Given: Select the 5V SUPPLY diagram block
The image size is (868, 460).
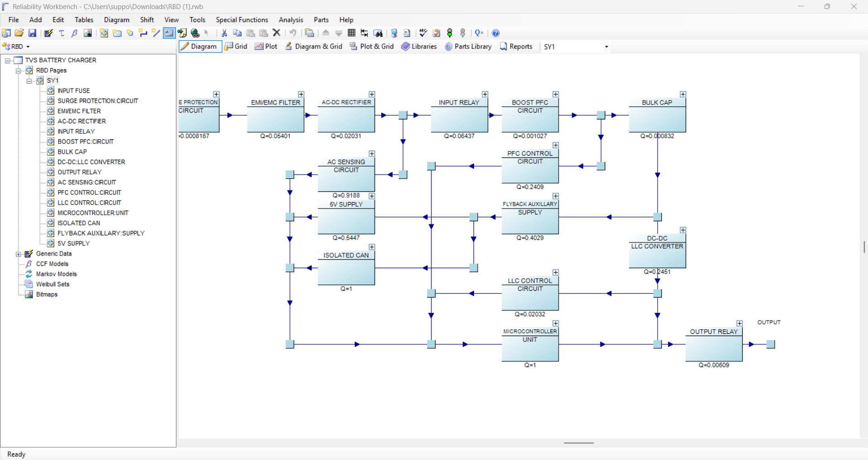Looking at the screenshot, I should 346,217.
